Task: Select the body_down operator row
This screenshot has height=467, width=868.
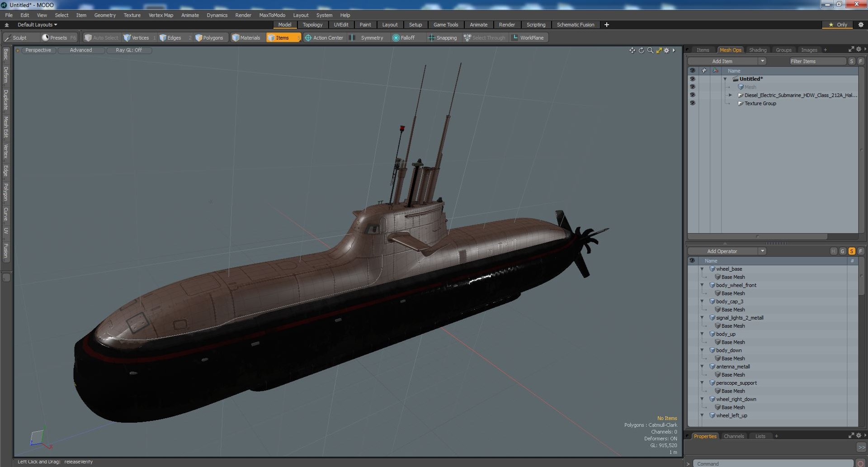Action: [773, 350]
